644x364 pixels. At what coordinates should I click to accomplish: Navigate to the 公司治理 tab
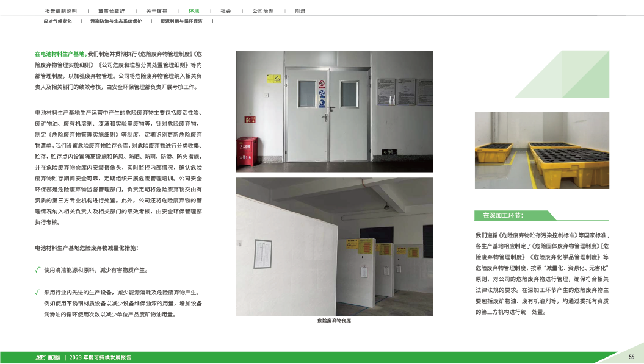[x=262, y=11]
